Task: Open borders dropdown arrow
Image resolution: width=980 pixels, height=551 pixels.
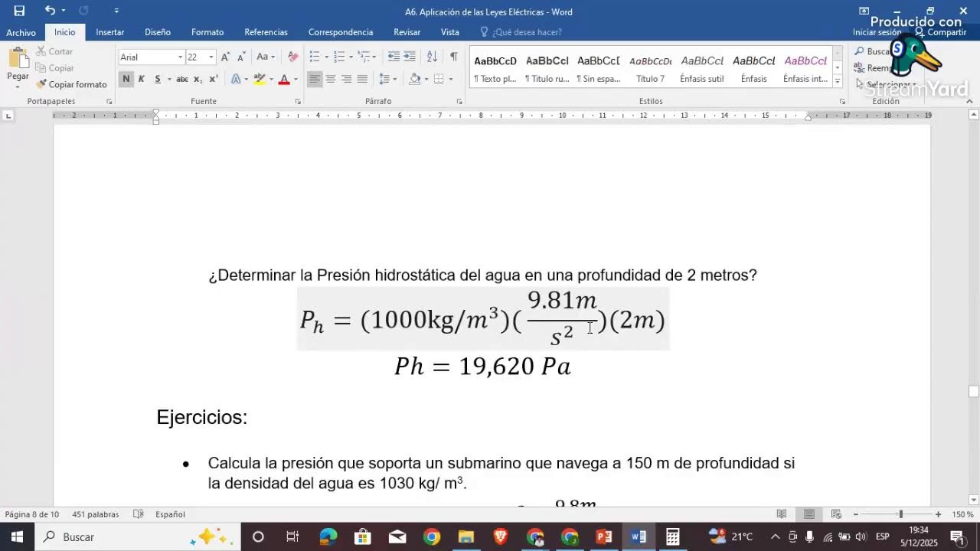Action: coord(450,79)
